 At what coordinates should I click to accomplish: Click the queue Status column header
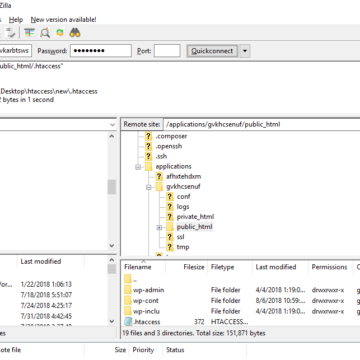click(175, 350)
